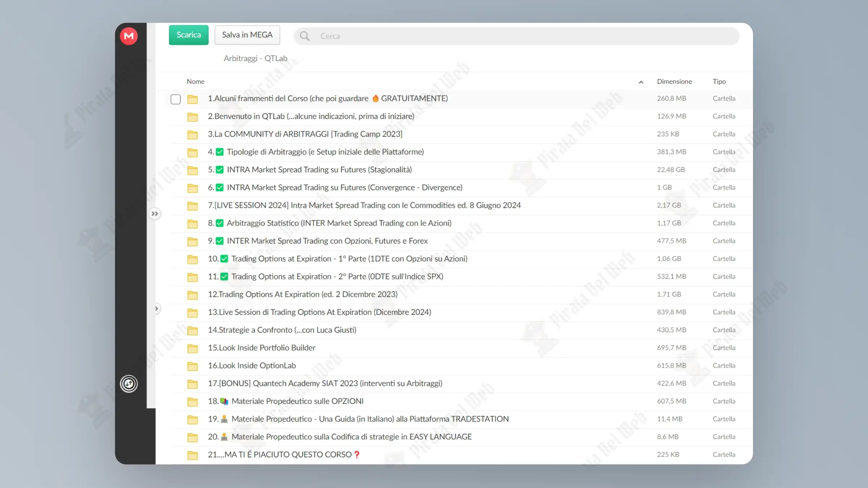Select '3.La COMMUNITY di ARBITRAGGI [Trading Camp 2023]'
This screenshot has height=488, width=868.
(305, 134)
